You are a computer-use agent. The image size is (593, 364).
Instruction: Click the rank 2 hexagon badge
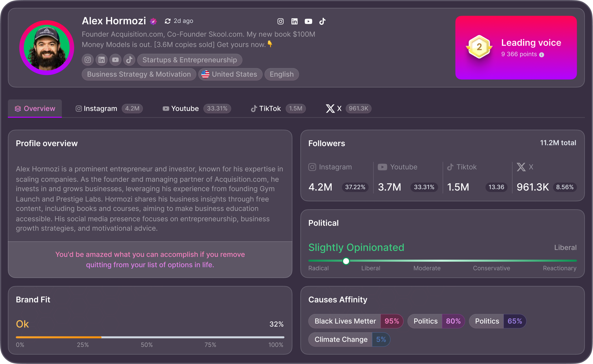tap(479, 47)
